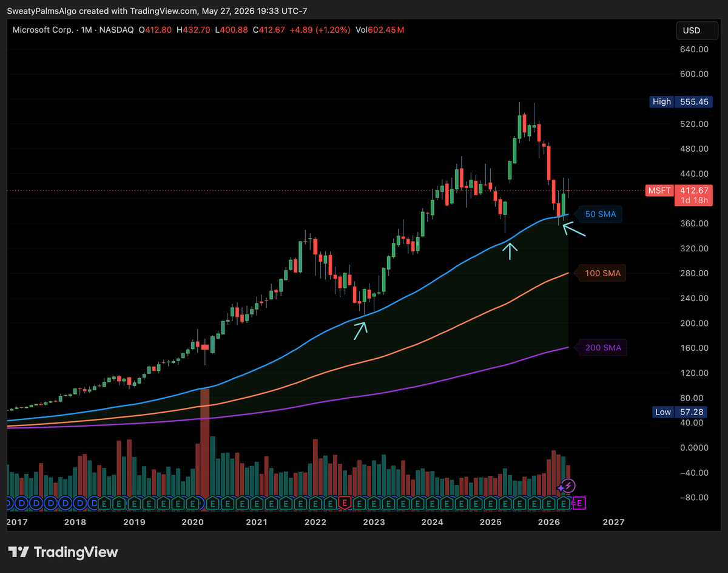Click the 2024 time axis label
Image resolution: width=728 pixels, height=573 pixels.
tap(432, 522)
